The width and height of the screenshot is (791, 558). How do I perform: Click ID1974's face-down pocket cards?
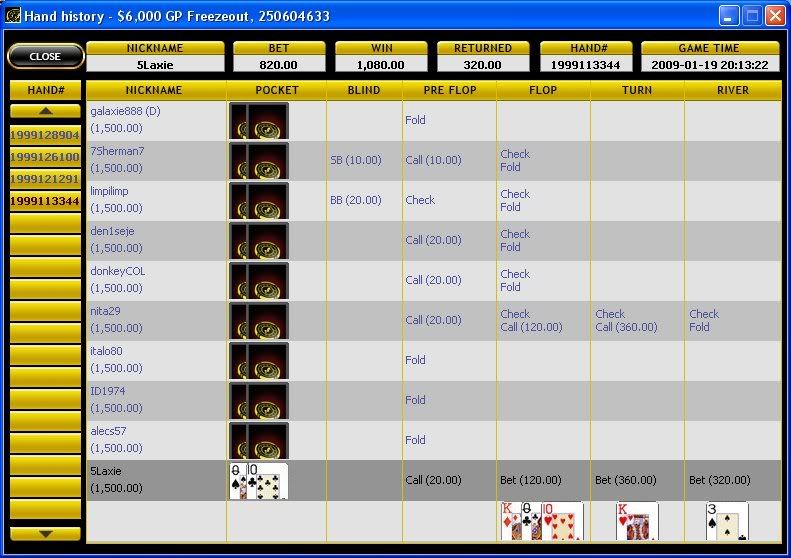click(x=259, y=401)
